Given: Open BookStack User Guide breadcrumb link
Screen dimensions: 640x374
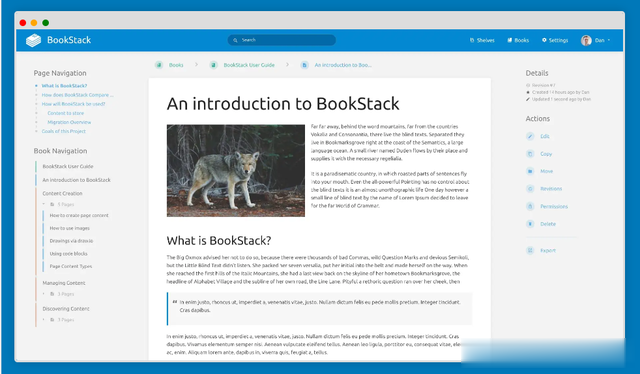Looking at the screenshot, I should coord(249,65).
